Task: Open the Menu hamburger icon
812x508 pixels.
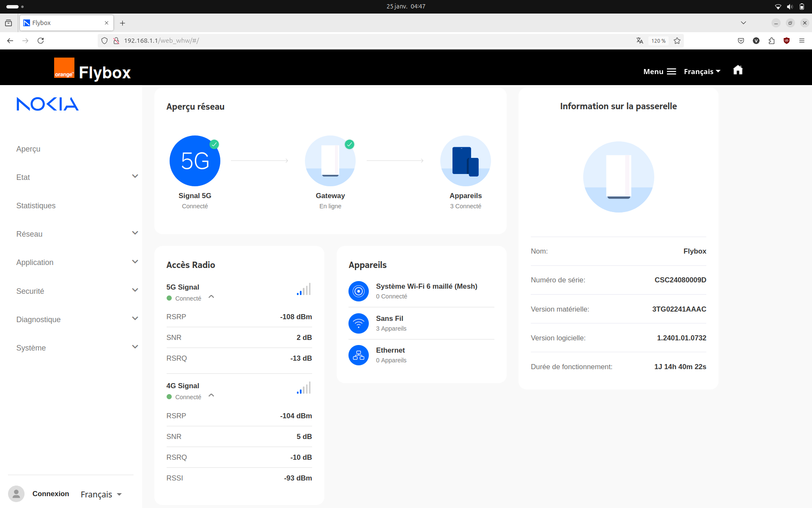Action: point(672,72)
